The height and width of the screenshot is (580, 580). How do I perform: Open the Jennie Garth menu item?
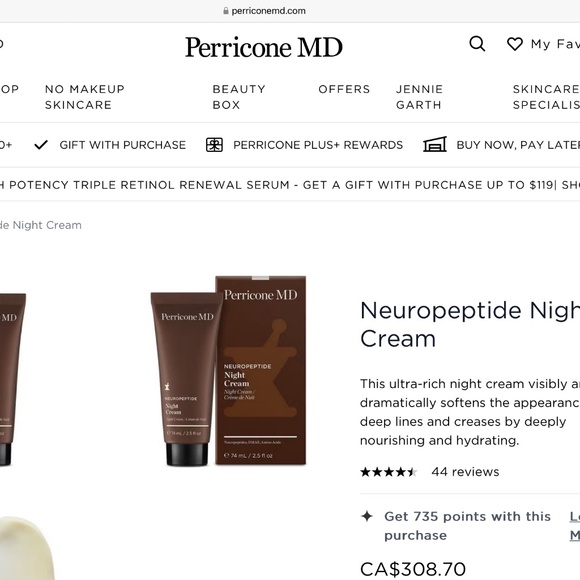coord(419,97)
